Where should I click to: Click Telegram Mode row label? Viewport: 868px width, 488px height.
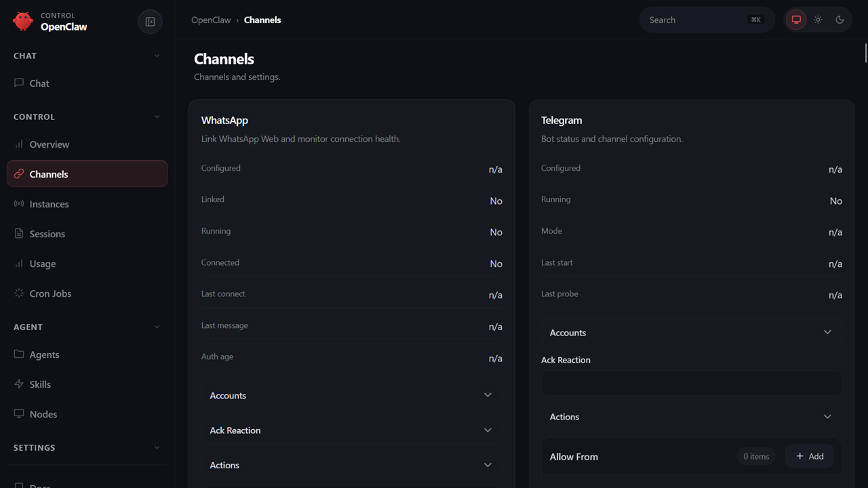point(551,230)
